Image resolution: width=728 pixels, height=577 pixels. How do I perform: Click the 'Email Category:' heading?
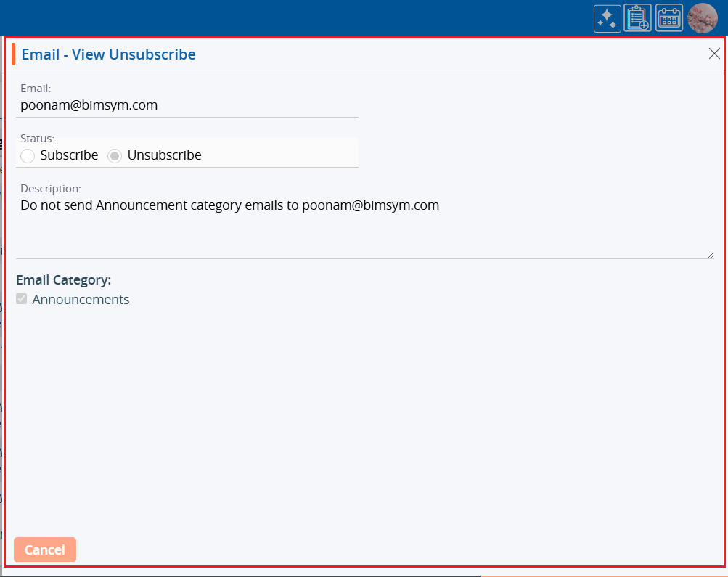[x=63, y=280]
